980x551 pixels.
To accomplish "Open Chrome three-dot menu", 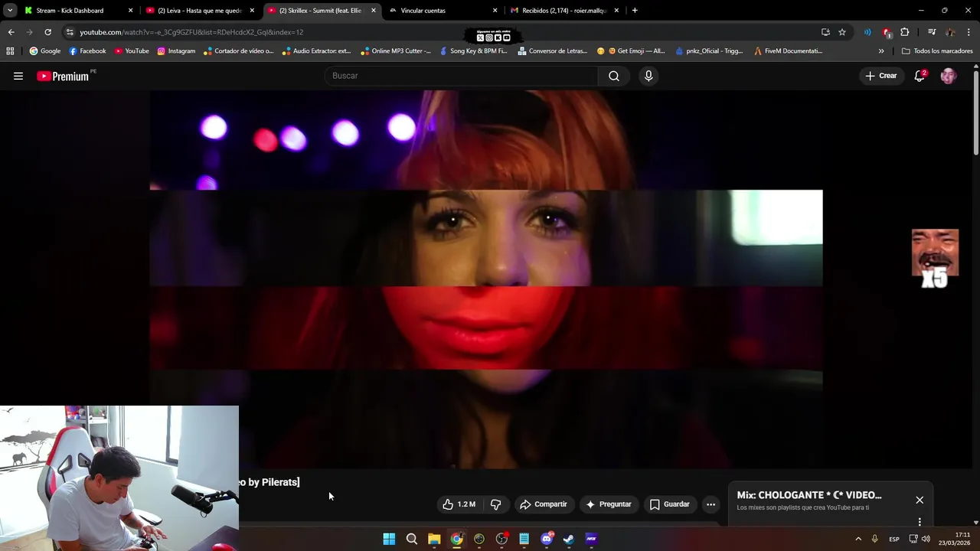I will (969, 32).
